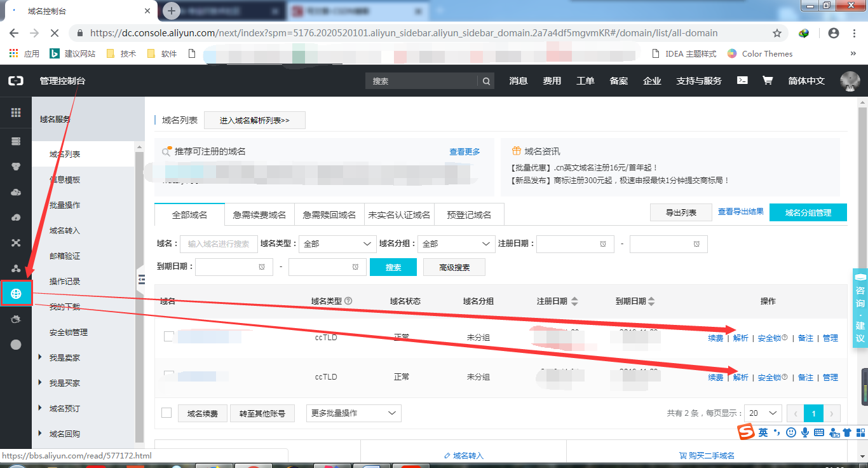The image size is (868, 468).
Task: Switch to the 急需续费域名 tab
Action: pyautogui.click(x=261, y=214)
